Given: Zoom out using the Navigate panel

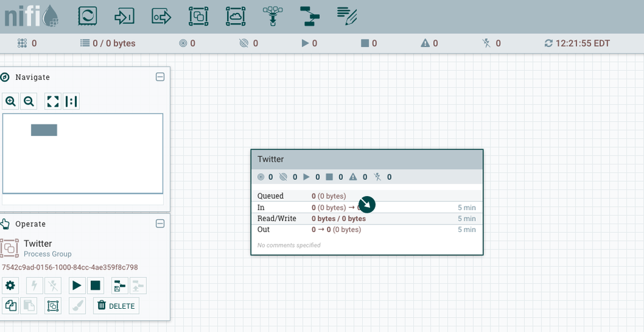Looking at the screenshot, I should click(x=28, y=101).
